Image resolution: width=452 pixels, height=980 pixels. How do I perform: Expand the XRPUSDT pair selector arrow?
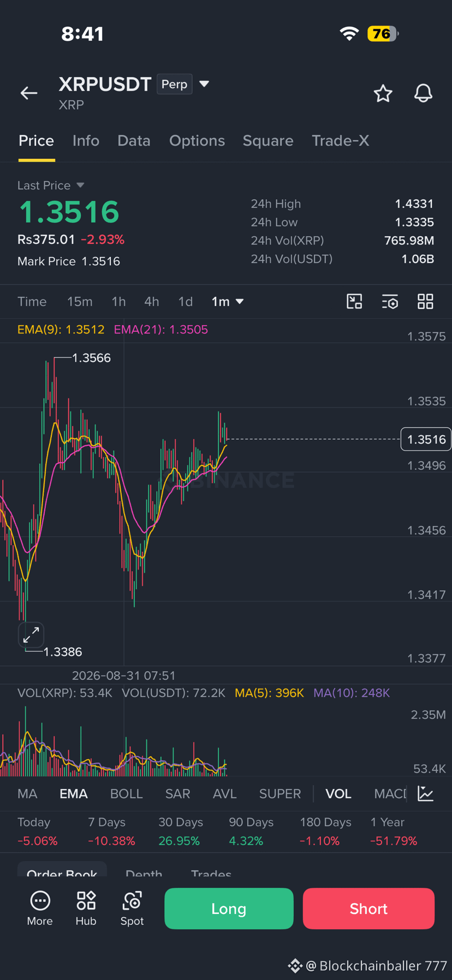pos(204,84)
